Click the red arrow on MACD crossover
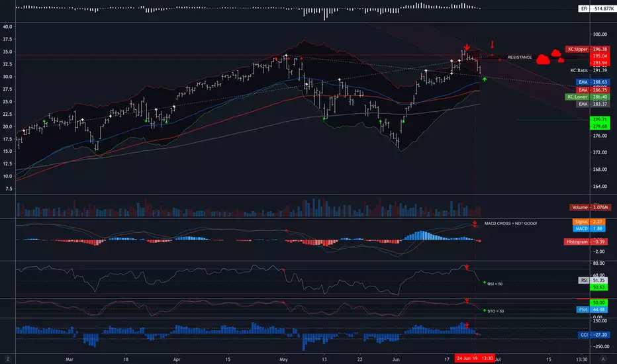Viewport: 617px width, 364px height. (475, 224)
